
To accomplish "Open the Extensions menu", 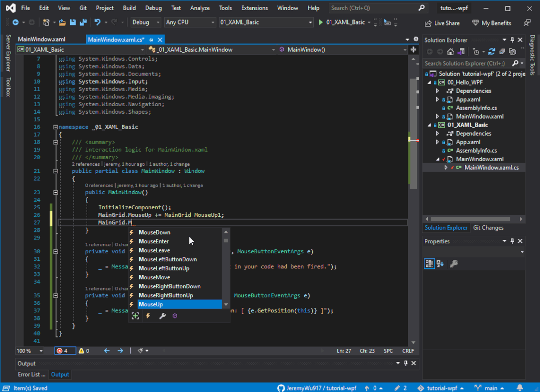I will 255,8.
